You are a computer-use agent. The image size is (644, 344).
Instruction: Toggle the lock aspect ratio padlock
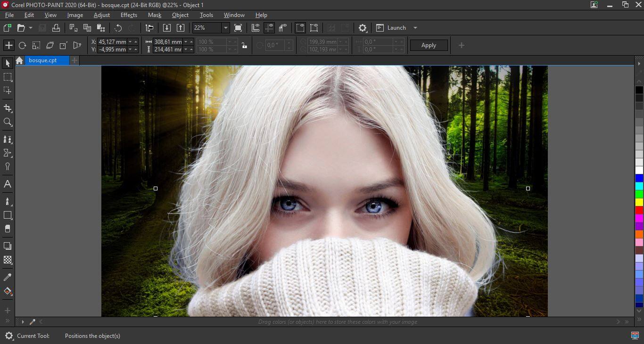tap(244, 46)
